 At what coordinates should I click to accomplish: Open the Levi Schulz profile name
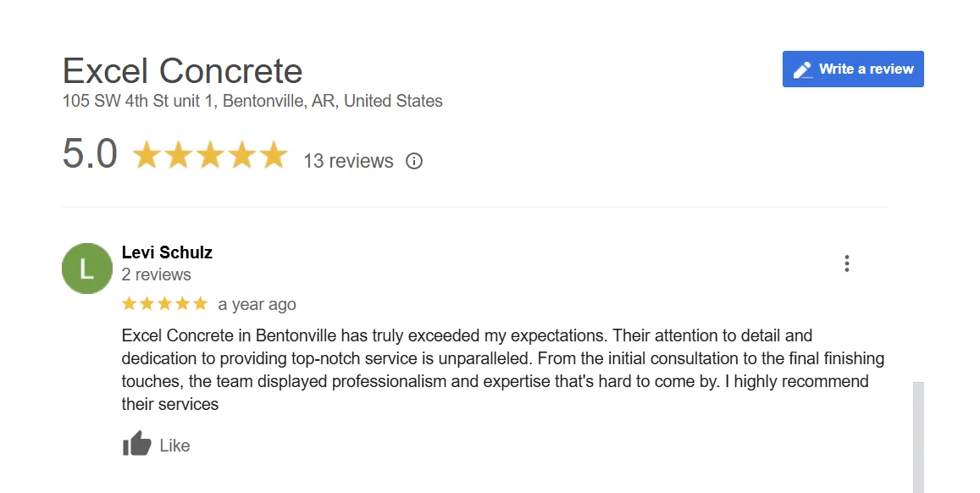[x=167, y=252]
